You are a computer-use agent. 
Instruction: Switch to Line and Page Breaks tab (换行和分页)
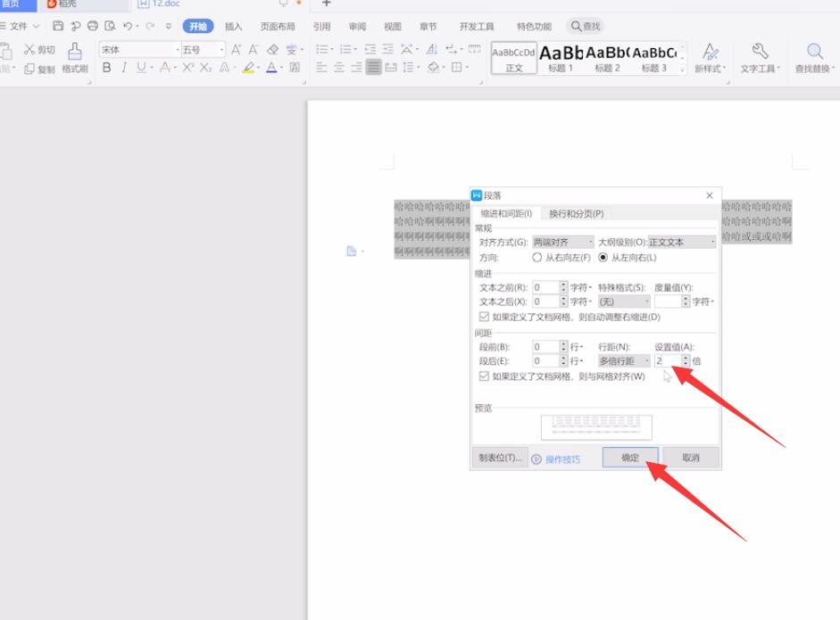pyautogui.click(x=577, y=213)
